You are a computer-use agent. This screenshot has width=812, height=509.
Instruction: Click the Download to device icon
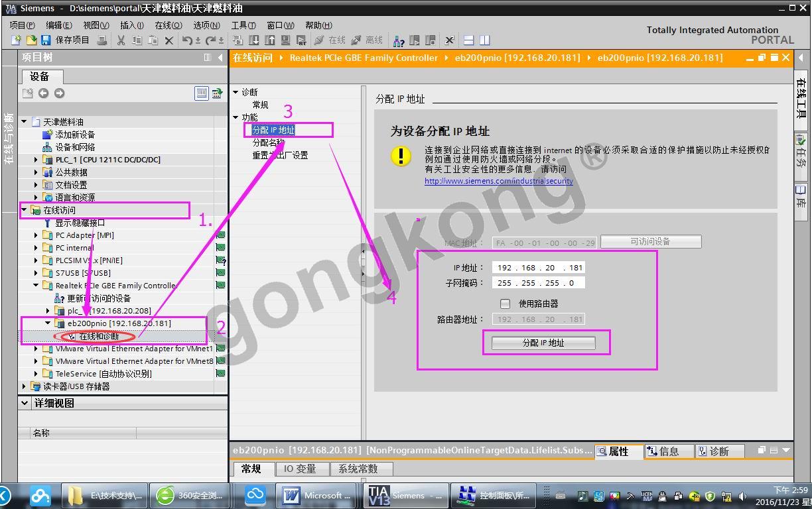pyautogui.click(x=253, y=40)
